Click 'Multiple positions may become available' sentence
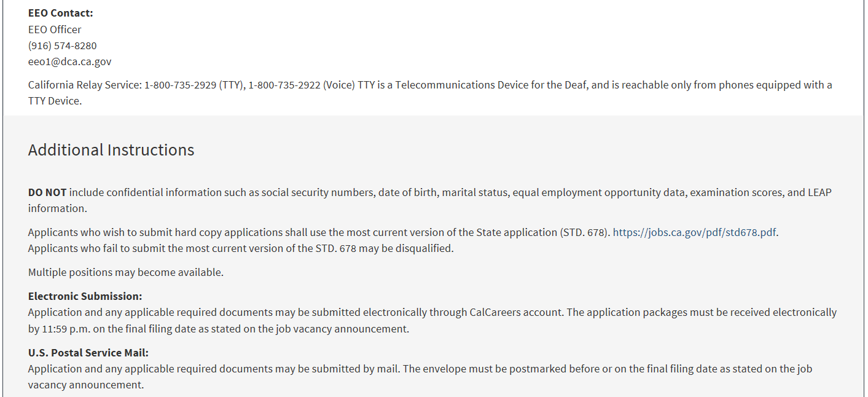Screen dimensions: 868x397 click(126, 272)
